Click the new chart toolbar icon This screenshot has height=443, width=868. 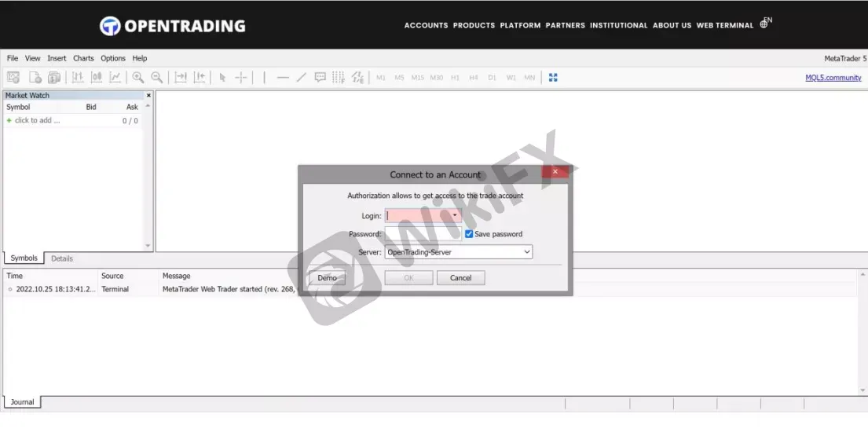13,78
